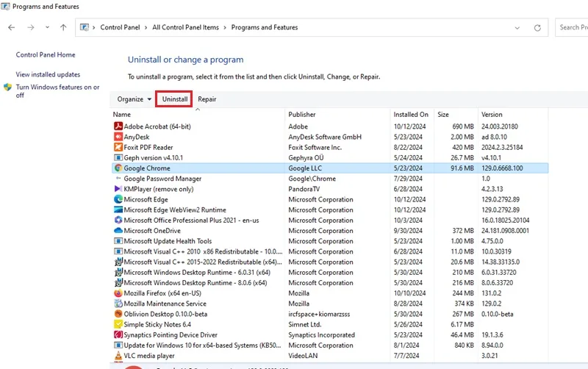
Task: Expand chevron after All Control Panel Items
Action: point(225,27)
